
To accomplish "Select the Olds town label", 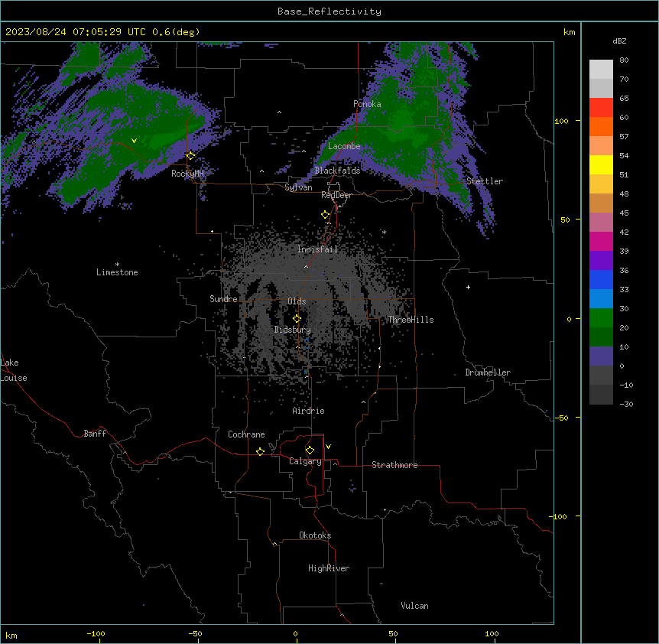I will (297, 301).
